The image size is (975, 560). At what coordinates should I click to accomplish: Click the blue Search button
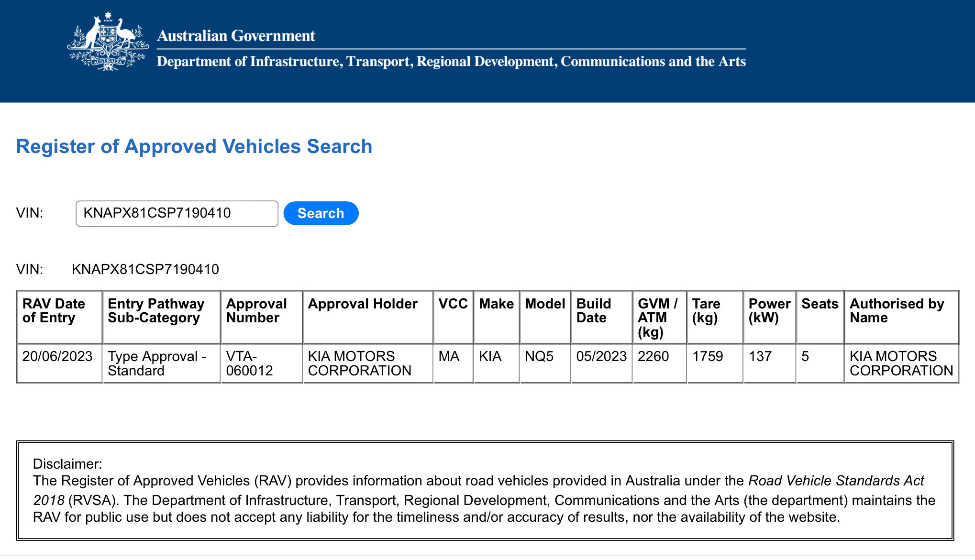point(321,213)
